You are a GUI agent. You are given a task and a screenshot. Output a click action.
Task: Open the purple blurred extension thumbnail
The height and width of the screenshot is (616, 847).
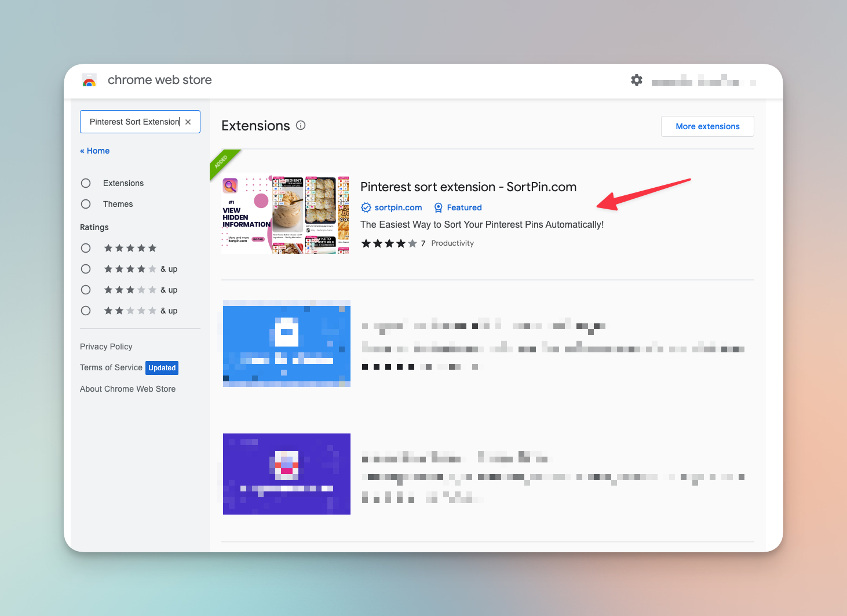coord(287,474)
